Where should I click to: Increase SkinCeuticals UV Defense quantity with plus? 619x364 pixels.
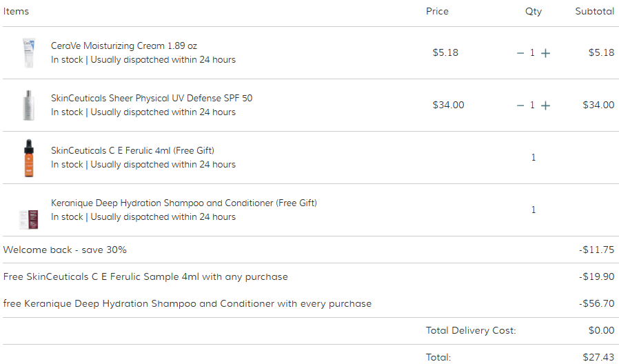click(545, 105)
